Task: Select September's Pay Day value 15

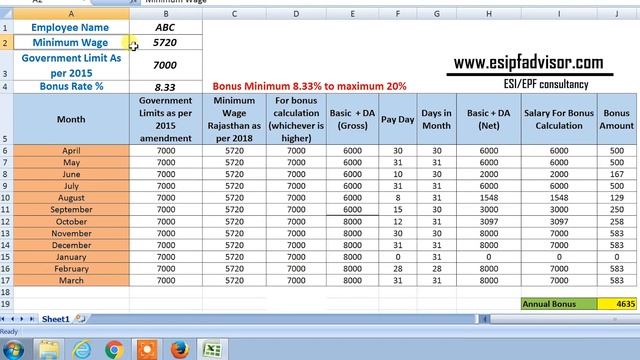Action: pos(398,210)
